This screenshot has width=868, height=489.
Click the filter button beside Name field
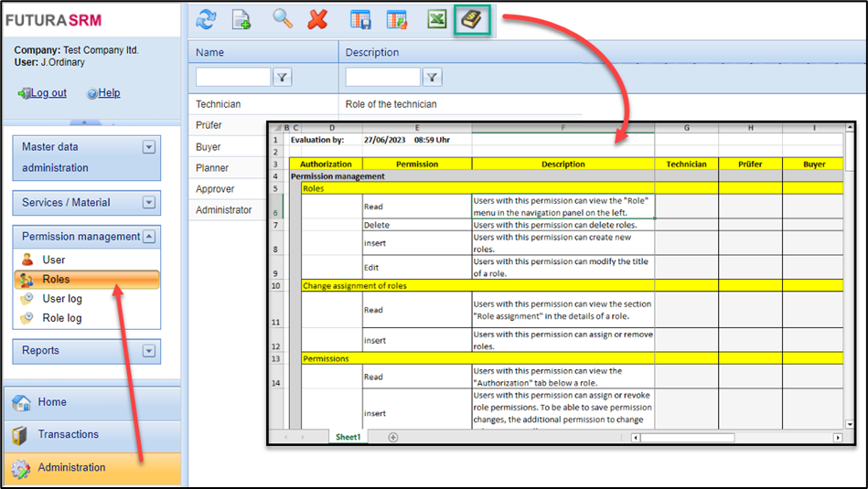click(283, 78)
